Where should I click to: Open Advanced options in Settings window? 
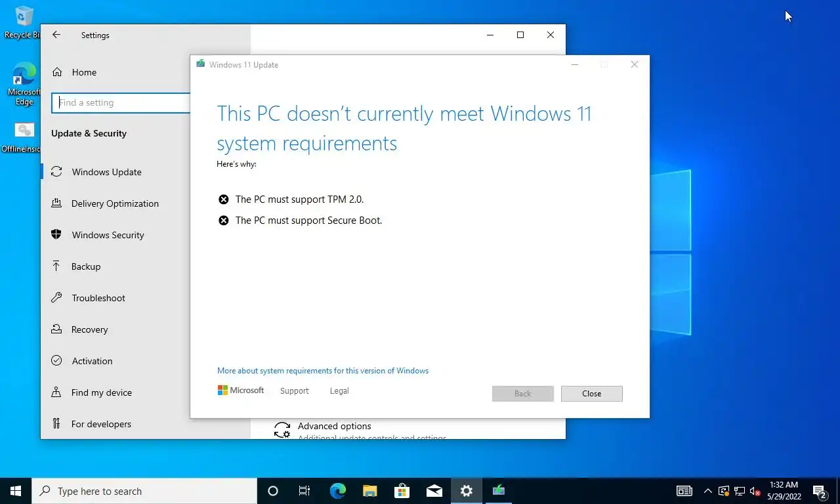(x=334, y=427)
